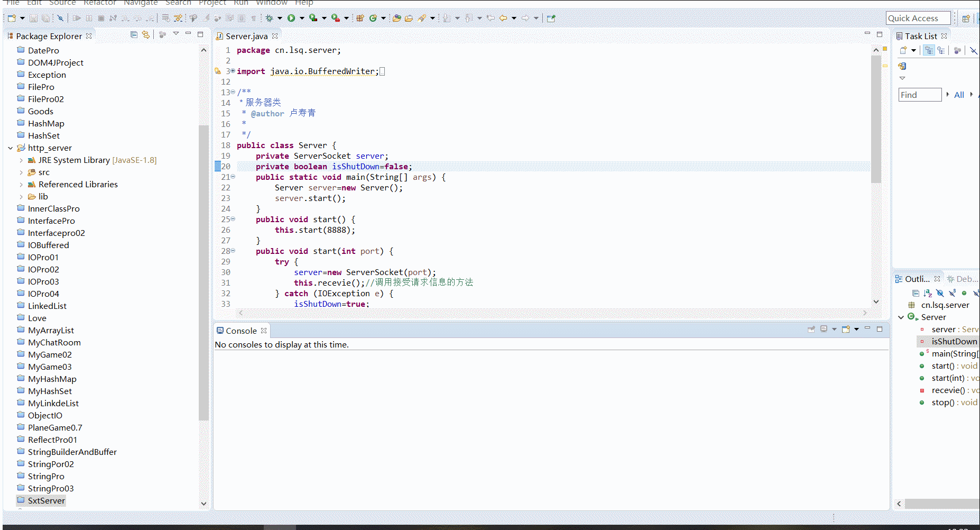Click the Java perspective icon beside Quick Access
The width and height of the screenshot is (980, 530).
pyautogui.click(x=978, y=18)
